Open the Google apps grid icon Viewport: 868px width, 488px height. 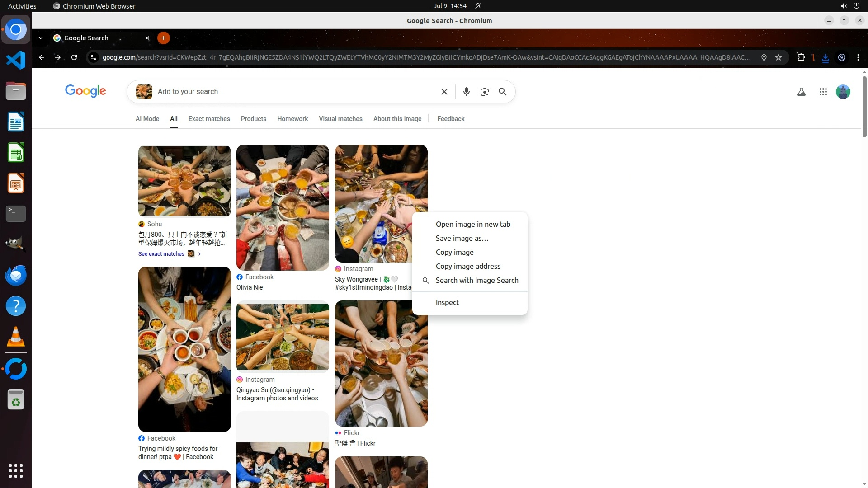click(823, 92)
